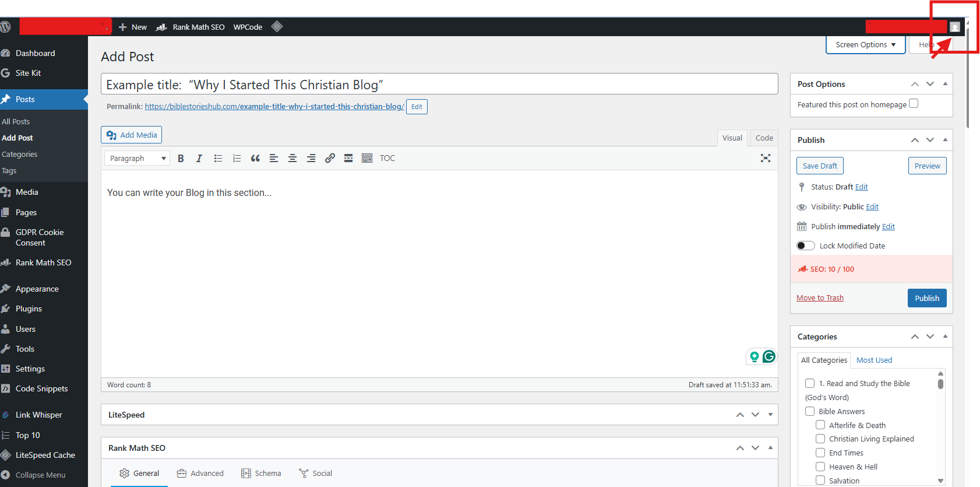This screenshot has height=487, width=980.
Task: Toggle the toolbar kitchen sink icon
Action: tap(367, 158)
